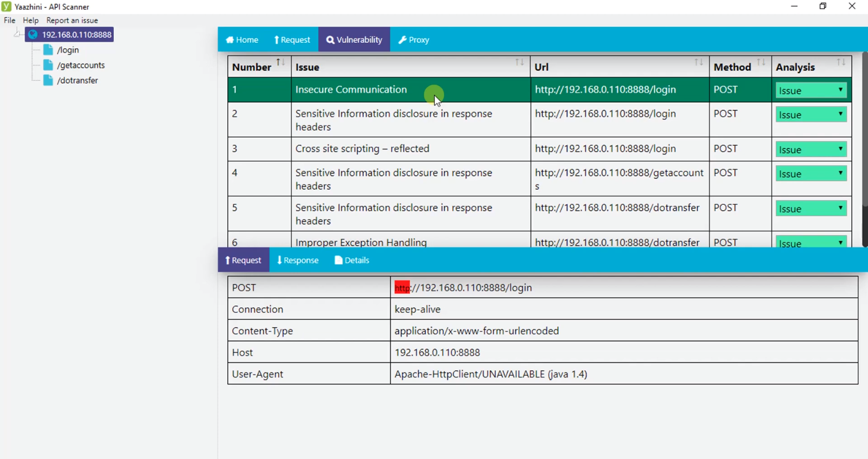Open the Proxy tab

(413, 40)
